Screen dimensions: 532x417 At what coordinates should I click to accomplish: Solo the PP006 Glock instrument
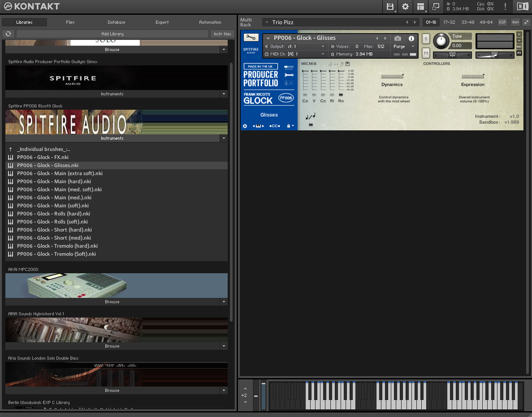pos(426,39)
